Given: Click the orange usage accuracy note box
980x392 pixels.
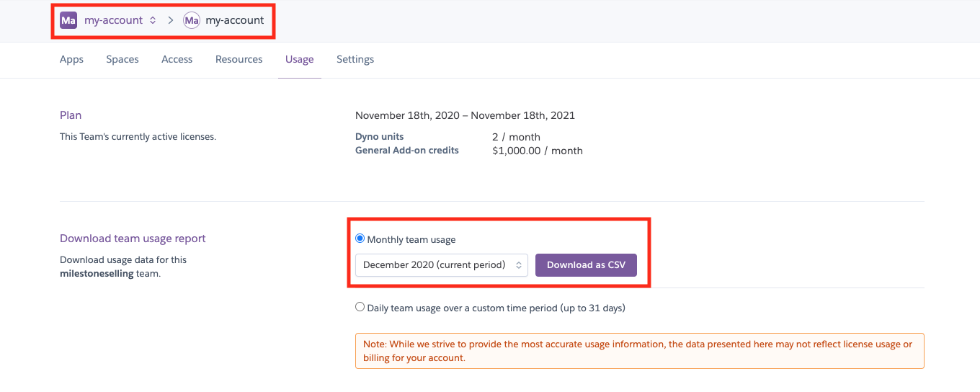Looking at the screenshot, I should [639, 351].
